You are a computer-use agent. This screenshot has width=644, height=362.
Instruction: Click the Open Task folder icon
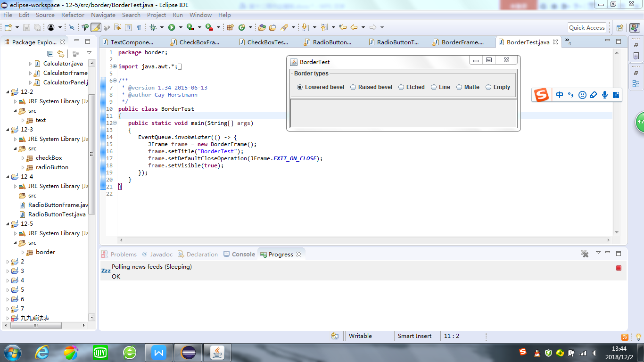pyautogui.click(x=272, y=27)
